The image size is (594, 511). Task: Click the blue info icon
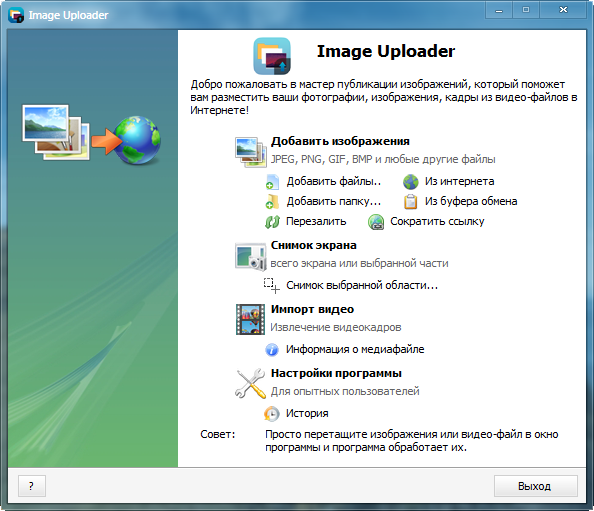click(272, 350)
